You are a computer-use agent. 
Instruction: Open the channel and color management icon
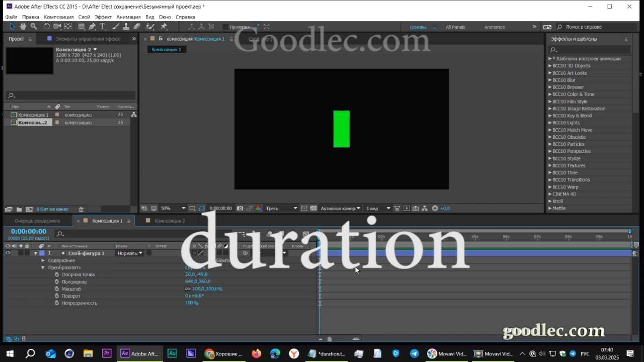pos(258,208)
